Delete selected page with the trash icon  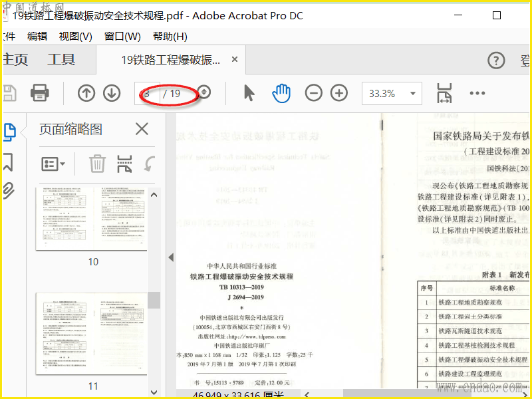(x=97, y=164)
